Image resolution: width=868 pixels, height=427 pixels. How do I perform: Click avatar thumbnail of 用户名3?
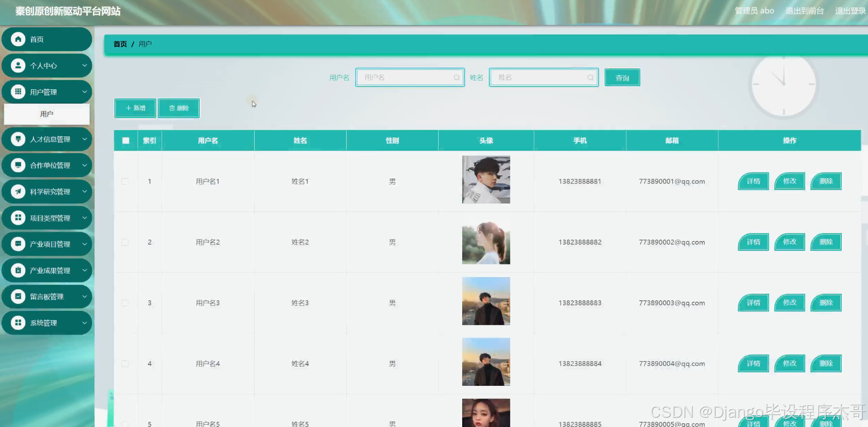tap(486, 301)
